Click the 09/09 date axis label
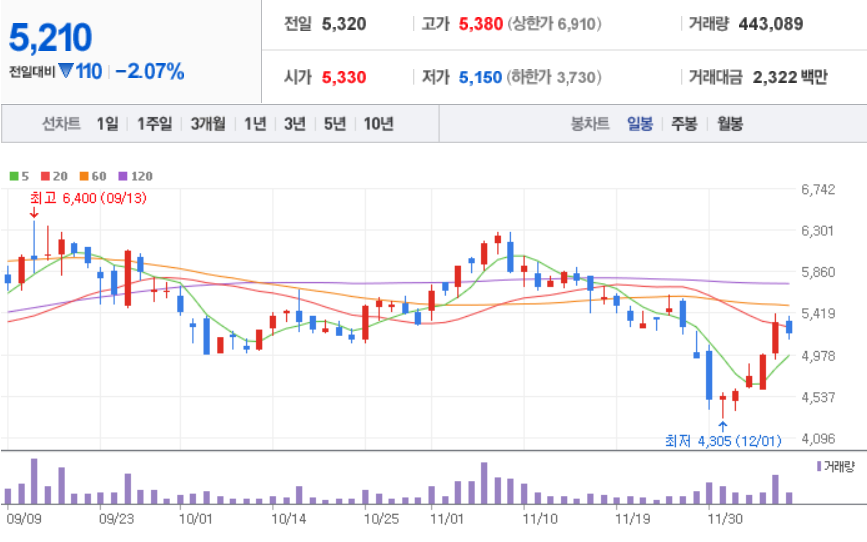This screenshot has height=542, width=867. [x=23, y=519]
